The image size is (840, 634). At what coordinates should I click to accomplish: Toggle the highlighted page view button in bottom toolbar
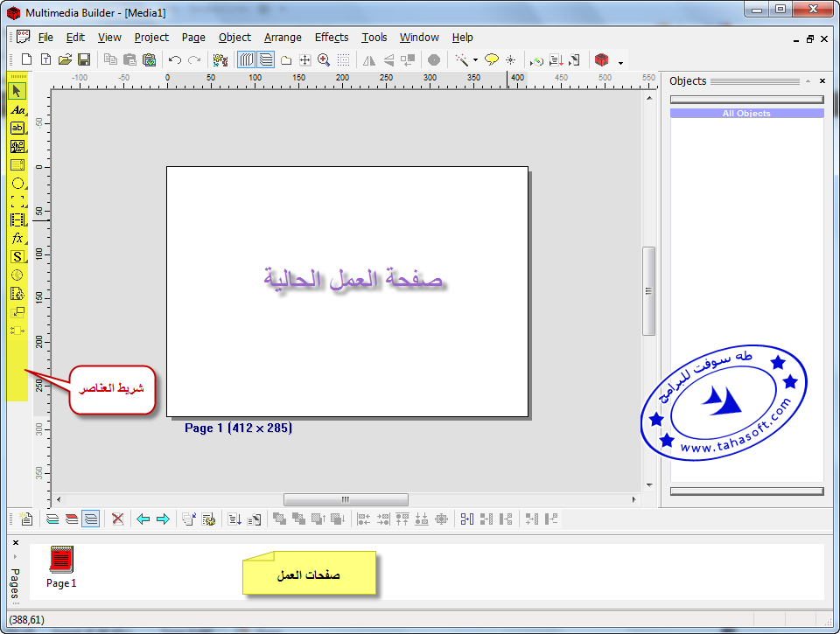point(90,519)
